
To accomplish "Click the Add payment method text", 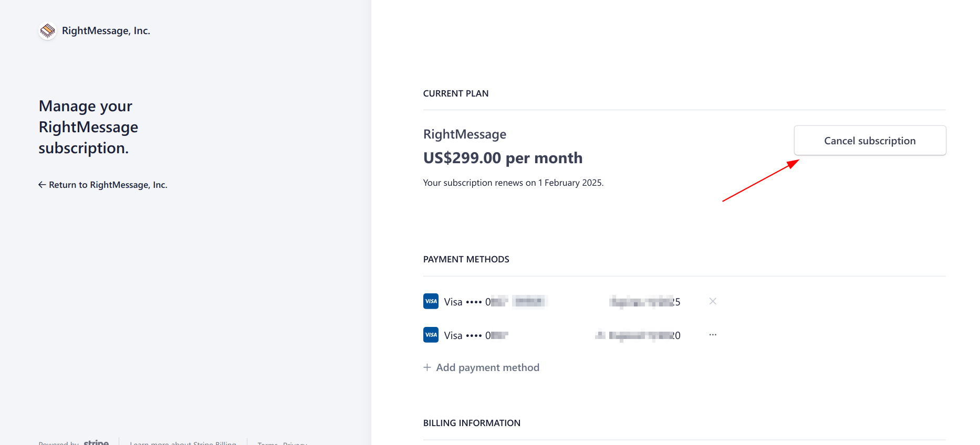I will coord(487,367).
